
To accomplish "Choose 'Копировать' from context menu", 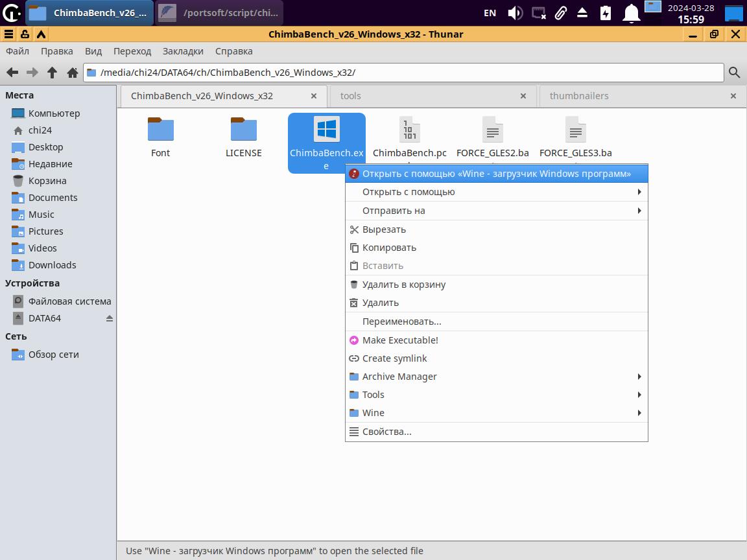I will [x=497, y=248].
